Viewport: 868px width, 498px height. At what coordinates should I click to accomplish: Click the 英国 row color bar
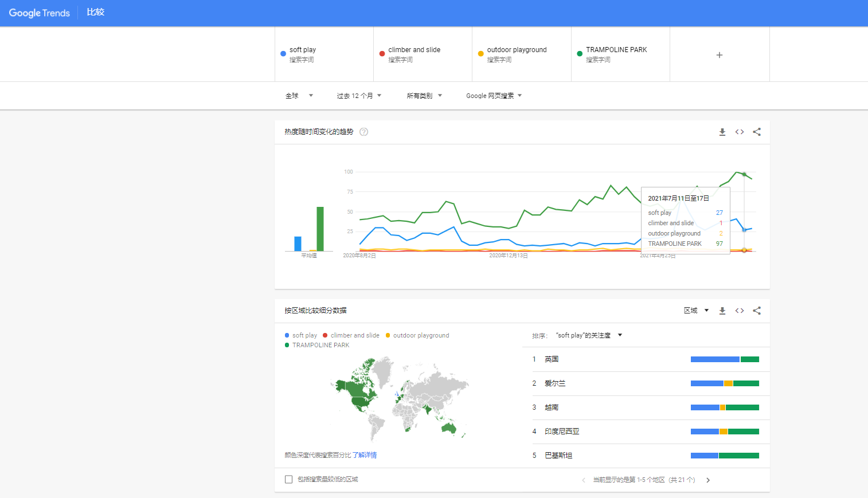[725, 359]
